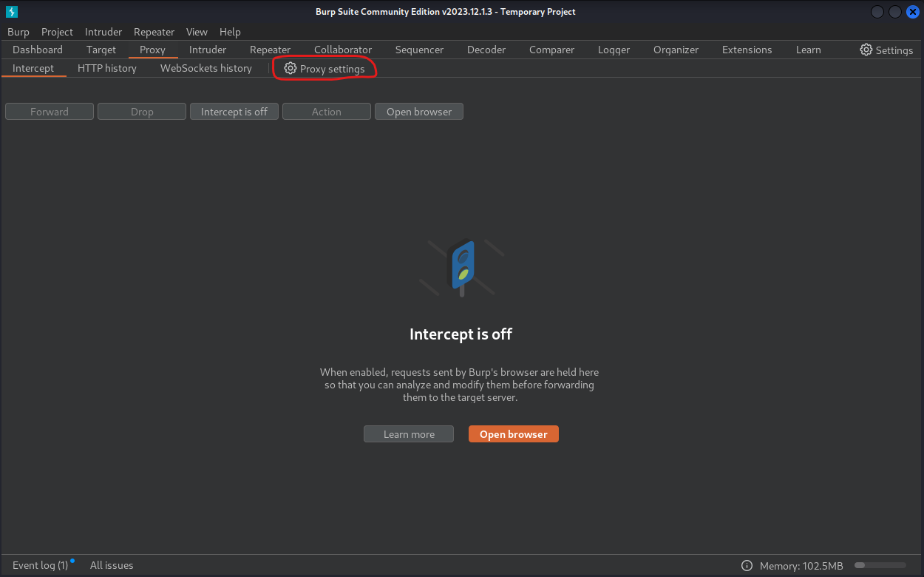The height and width of the screenshot is (577, 924).
Task: Click the Burp Suite lightning logo icon
Action: click(x=11, y=12)
